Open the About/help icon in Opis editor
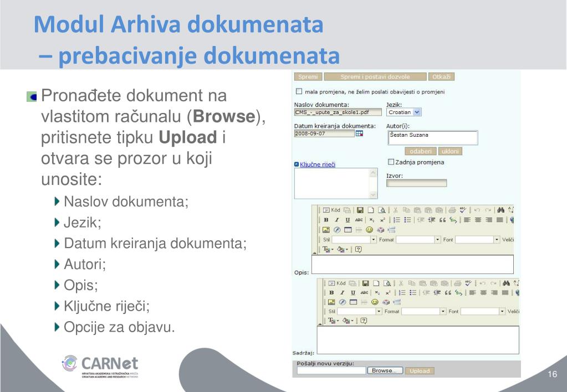This screenshot has width=567, height=392. point(359,249)
